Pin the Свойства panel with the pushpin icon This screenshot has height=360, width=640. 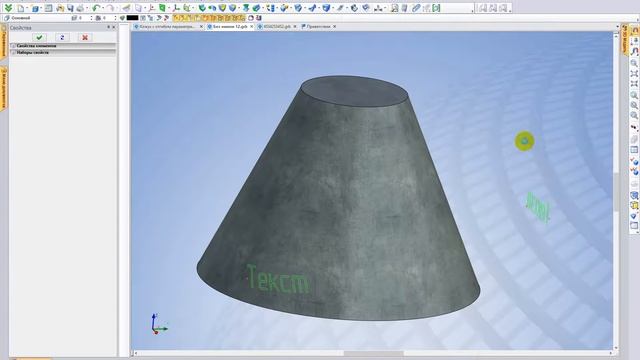pyautogui.click(x=109, y=27)
